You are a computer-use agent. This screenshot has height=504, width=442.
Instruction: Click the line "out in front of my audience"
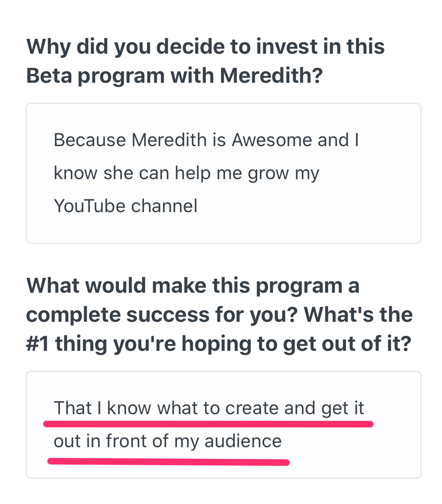167,441
